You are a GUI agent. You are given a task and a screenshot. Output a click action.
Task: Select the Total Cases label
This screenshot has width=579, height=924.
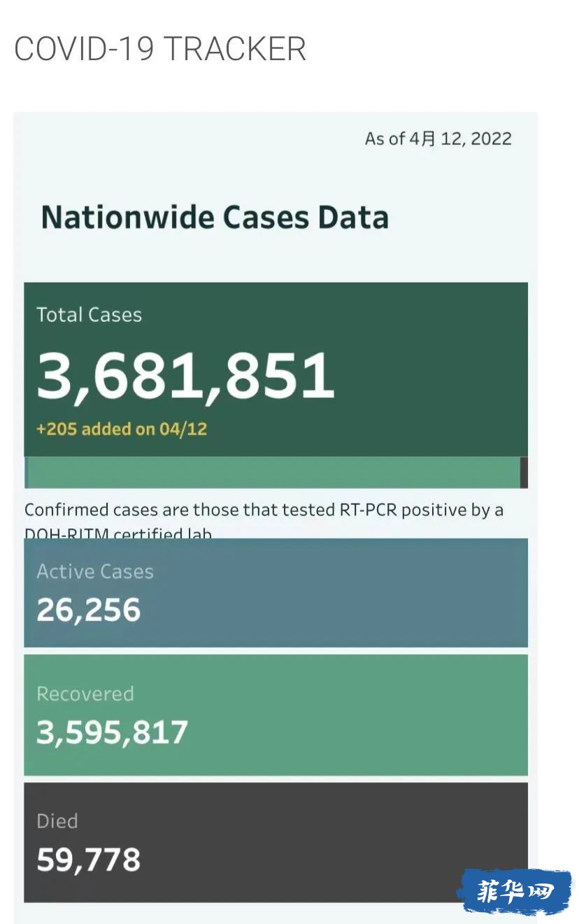coord(89,315)
